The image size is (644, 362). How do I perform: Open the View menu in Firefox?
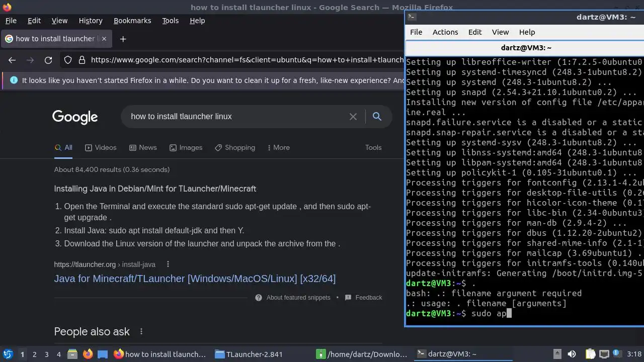coord(59,21)
